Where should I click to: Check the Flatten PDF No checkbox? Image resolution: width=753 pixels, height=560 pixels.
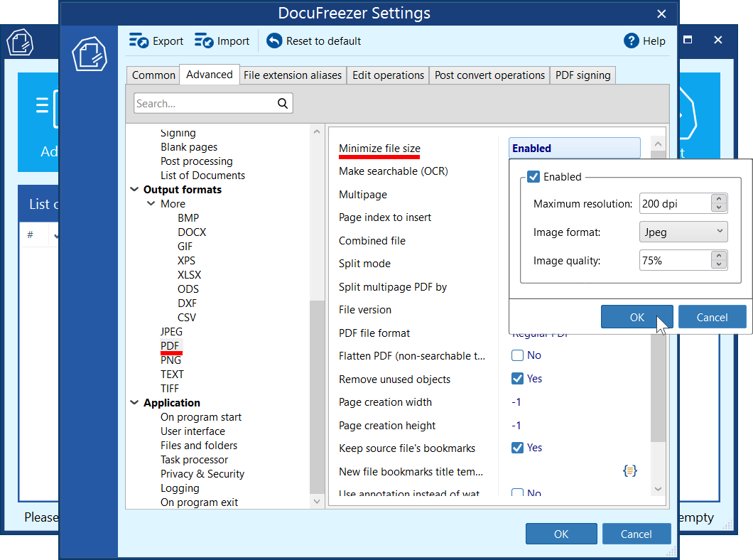point(517,355)
